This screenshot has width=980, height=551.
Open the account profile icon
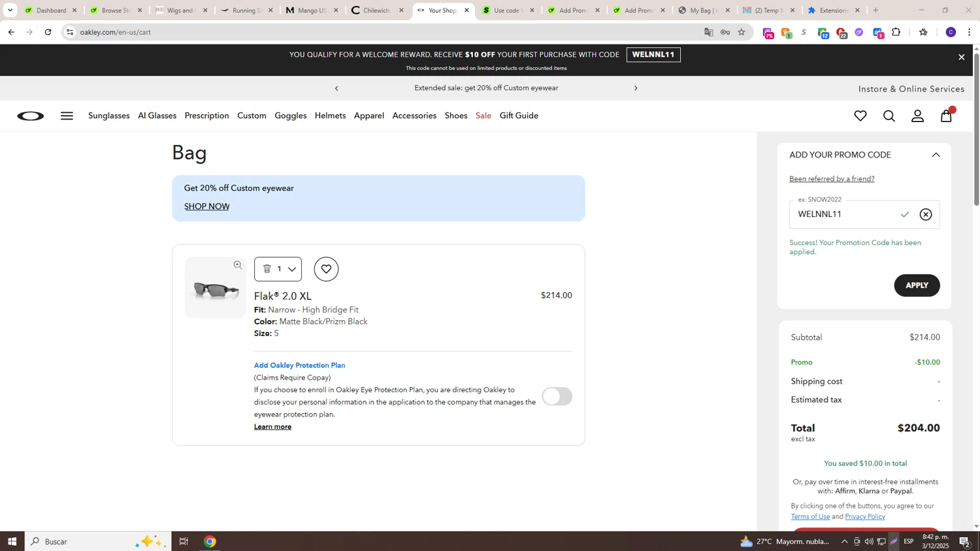tap(918, 116)
